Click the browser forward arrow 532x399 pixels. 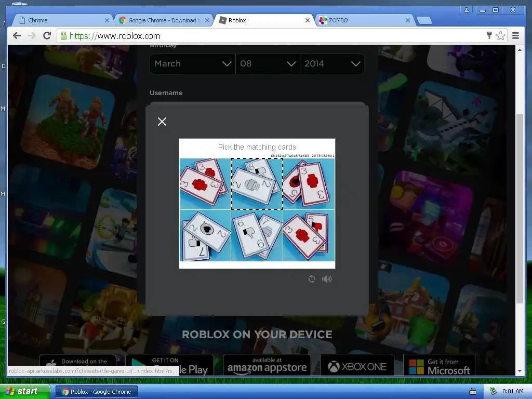point(32,36)
